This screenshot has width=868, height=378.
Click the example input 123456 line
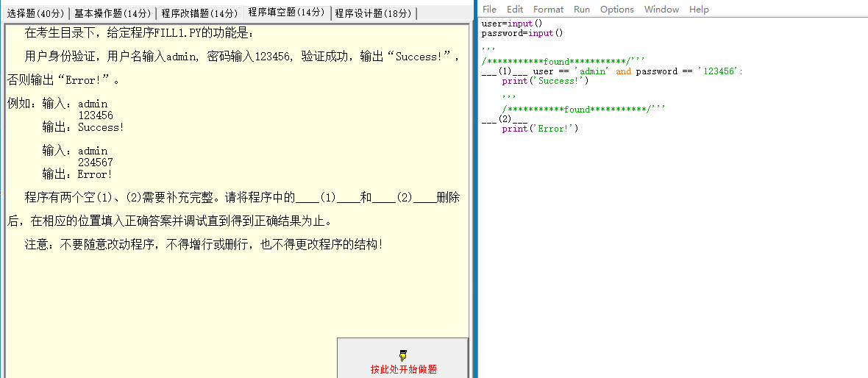pos(95,115)
